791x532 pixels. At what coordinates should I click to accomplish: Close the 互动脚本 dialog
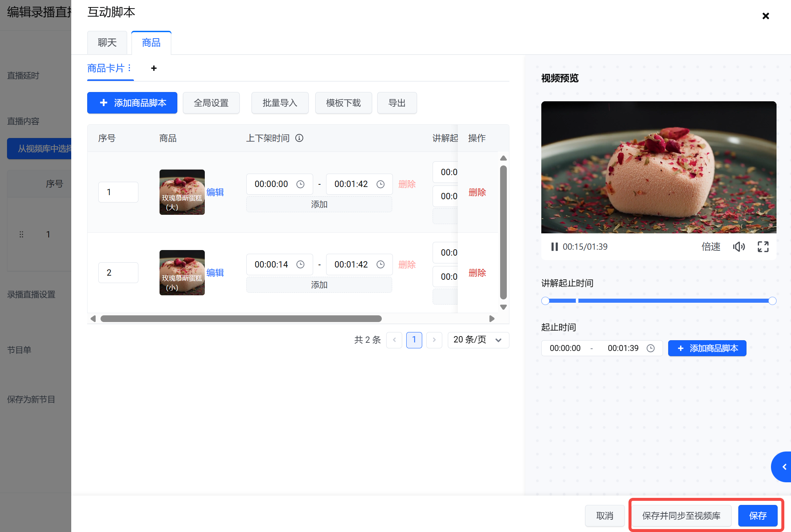click(x=765, y=16)
